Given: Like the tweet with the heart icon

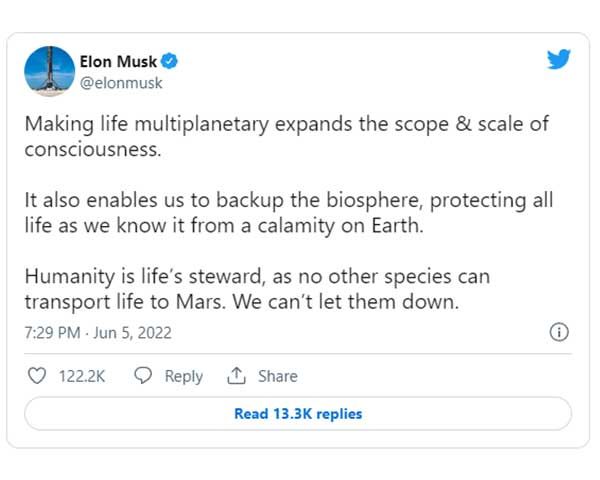Looking at the screenshot, I should [37, 376].
